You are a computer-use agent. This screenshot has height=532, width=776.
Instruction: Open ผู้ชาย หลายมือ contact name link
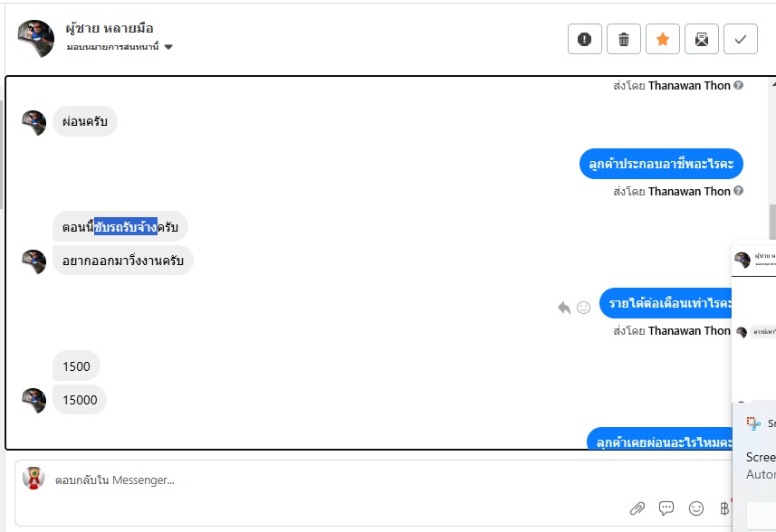(x=110, y=28)
